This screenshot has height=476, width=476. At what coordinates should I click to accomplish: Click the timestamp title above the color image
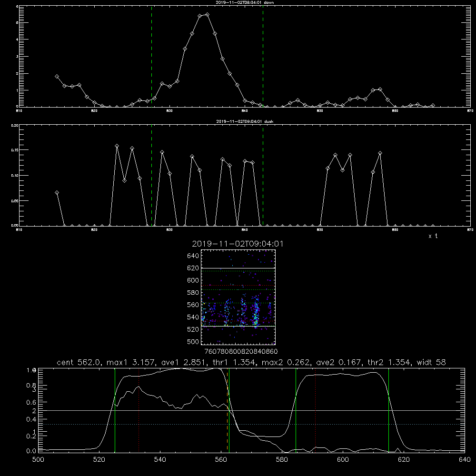point(238,244)
